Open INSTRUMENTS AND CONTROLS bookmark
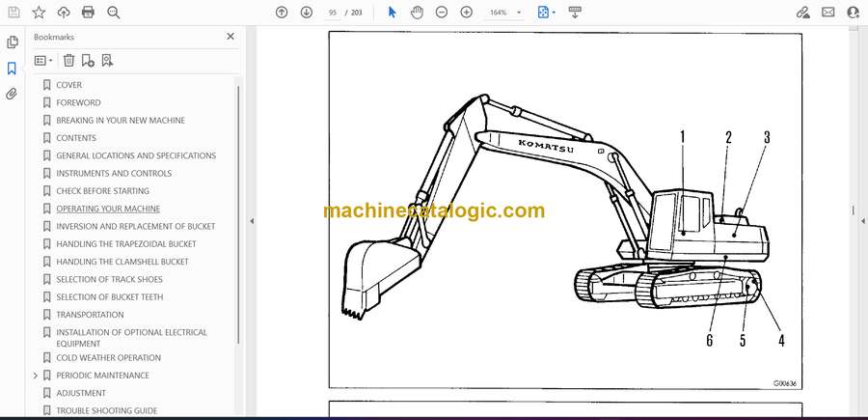The image size is (868, 420). [x=114, y=174]
